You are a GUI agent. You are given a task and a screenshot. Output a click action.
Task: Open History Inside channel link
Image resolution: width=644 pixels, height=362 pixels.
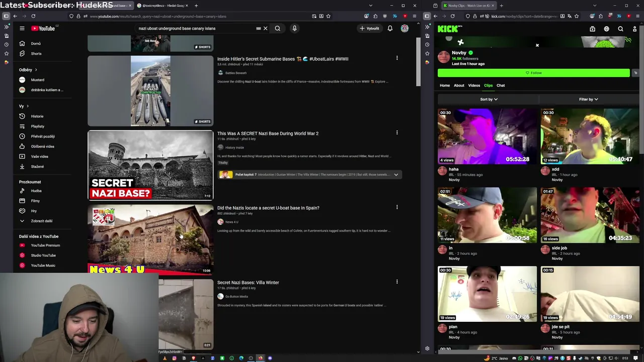pyautogui.click(x=234, y=147)
